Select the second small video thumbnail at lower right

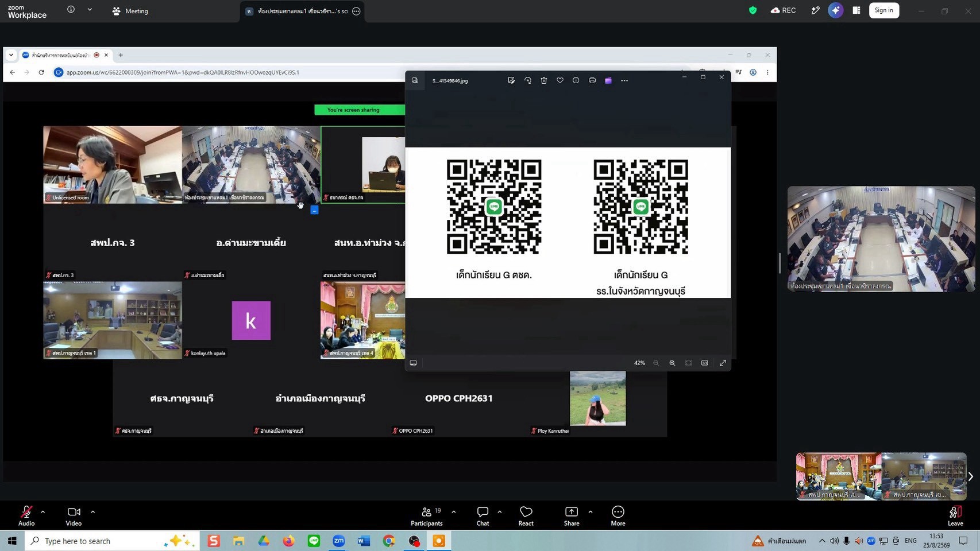(924, 476)
